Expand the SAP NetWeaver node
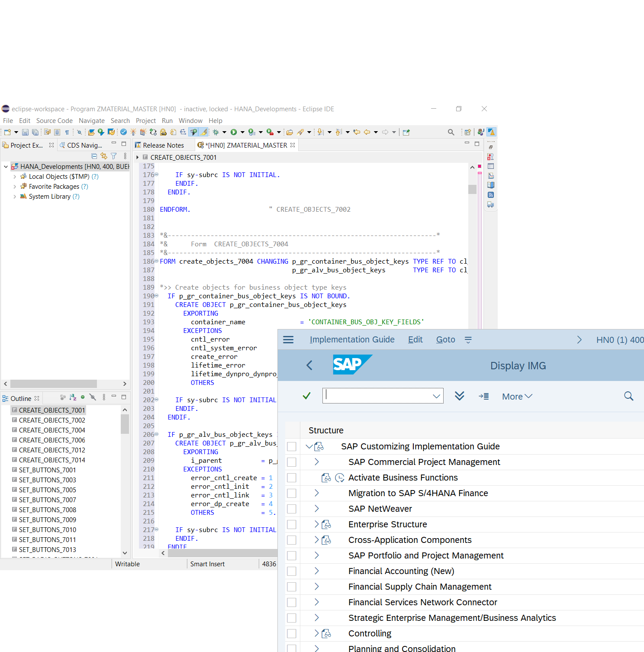644x652 pixels. (x=317, y=509)
